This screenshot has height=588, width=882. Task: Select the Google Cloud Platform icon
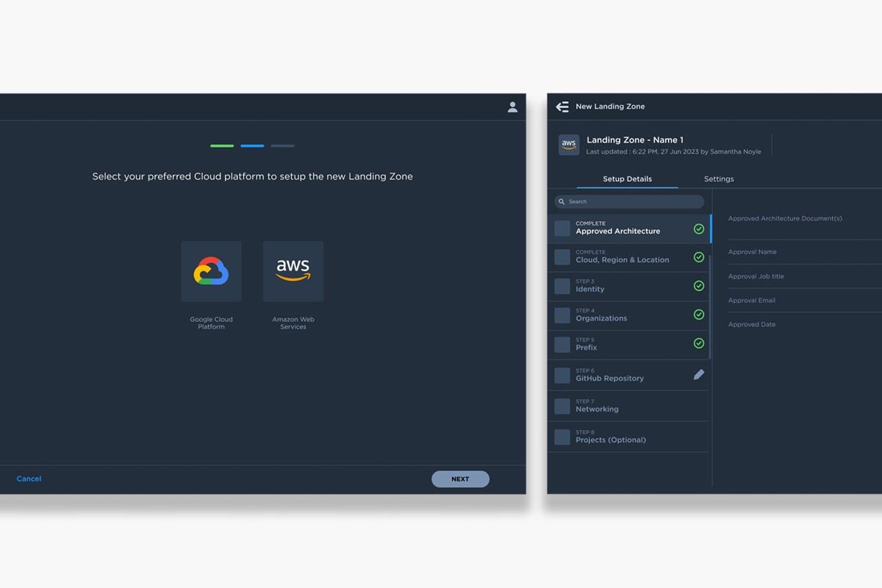[x=211, y=271]
